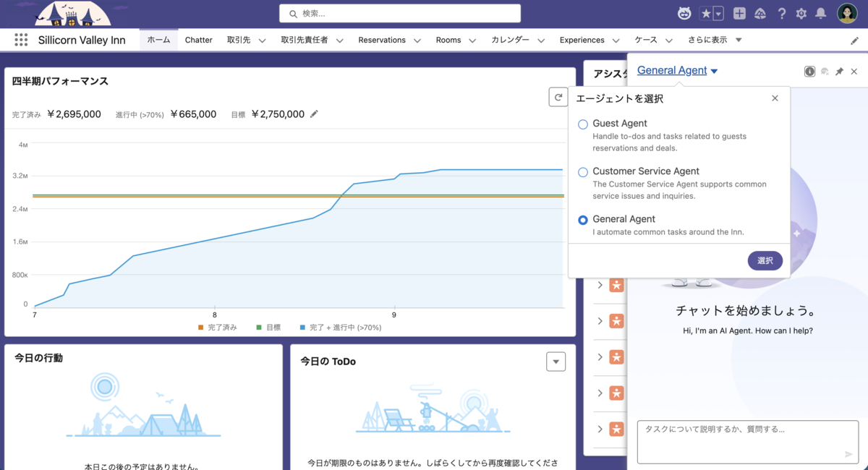The image size is (868, 470).
Task: Click the agent chat message input field
Action: pos(748,442)
